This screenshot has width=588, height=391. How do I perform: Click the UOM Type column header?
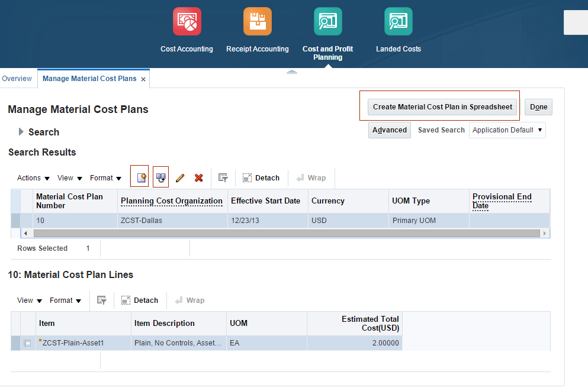tap(429, 201)
